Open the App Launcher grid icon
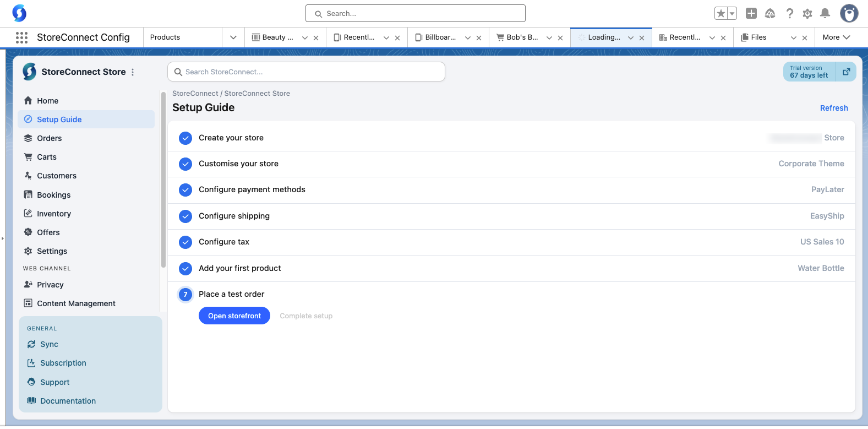Image resolution: width=868 pixels, height=429 pixels. click(21, 37)
